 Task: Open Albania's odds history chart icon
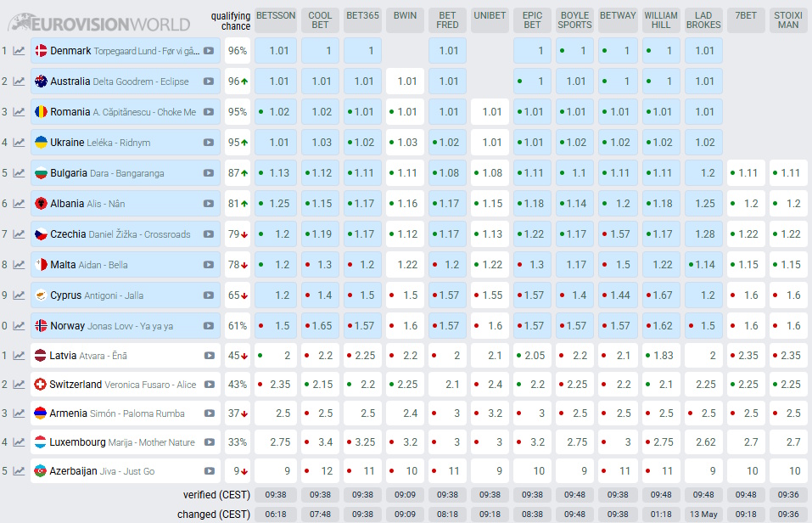19,204
